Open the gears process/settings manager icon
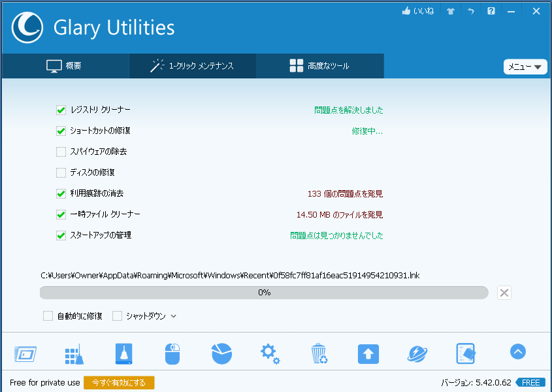Screen dimensions: 552x392 coord(270,354)
